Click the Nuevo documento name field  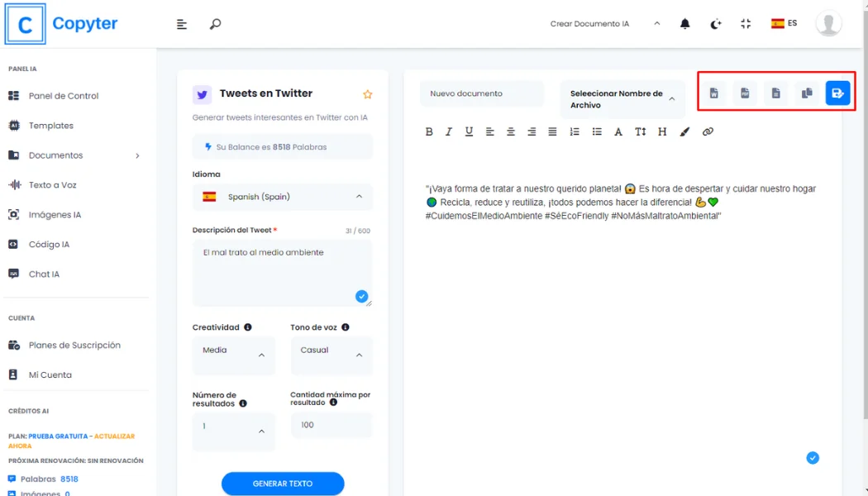coord(481,93)
